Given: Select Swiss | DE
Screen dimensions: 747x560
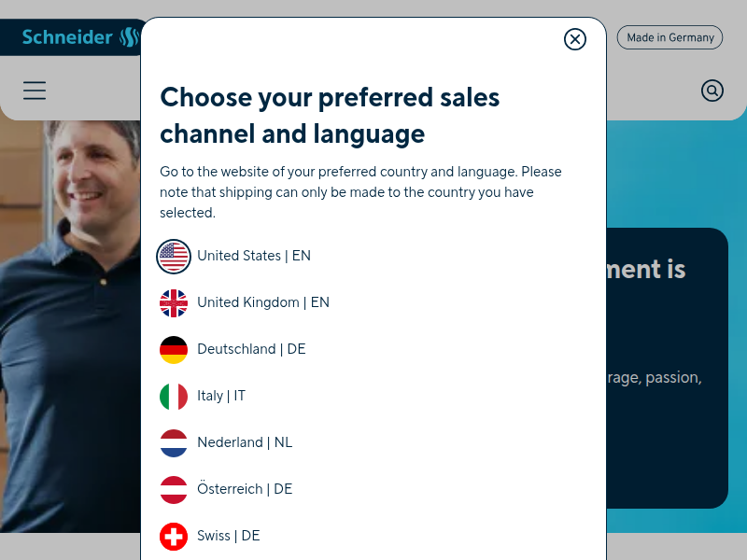Looking at the screenshot, I should (x=229, y=536).
